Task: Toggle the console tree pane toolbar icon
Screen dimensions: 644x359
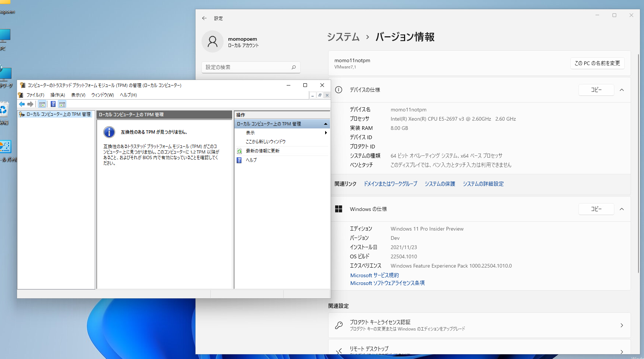Action: pyautogui.click(x=42, y=104)
